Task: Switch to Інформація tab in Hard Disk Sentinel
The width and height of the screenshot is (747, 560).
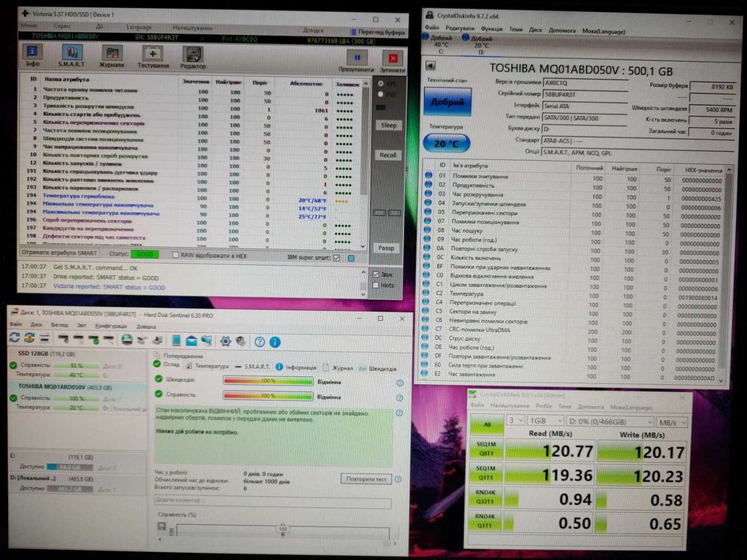Action: [x=296, y=367]
